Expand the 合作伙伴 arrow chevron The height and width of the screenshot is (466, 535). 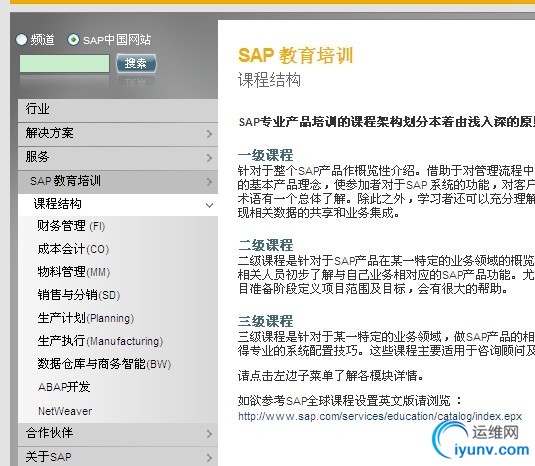coord(209,434)
